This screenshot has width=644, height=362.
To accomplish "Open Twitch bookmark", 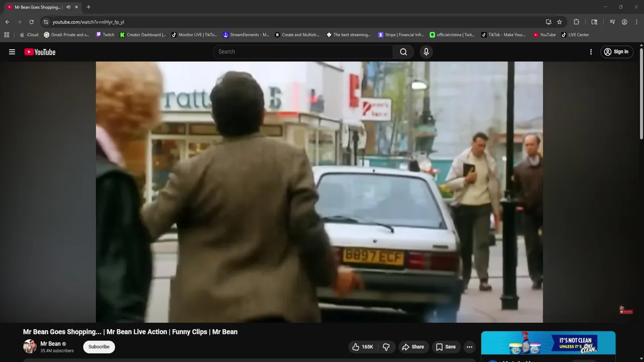I will point(105,35).
